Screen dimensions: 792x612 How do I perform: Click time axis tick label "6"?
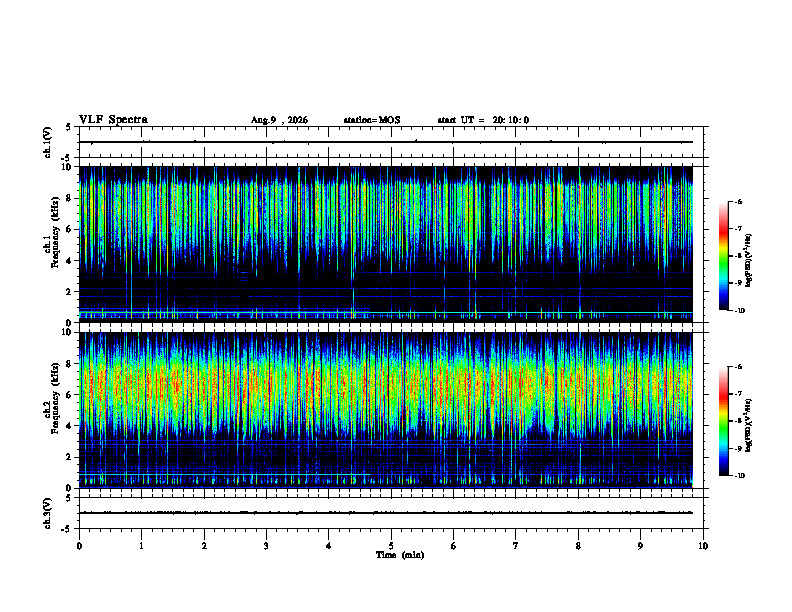[454, 546]
